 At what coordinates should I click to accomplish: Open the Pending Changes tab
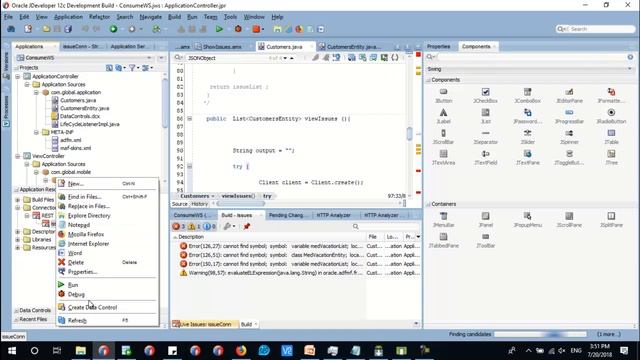tap(286, 215)
